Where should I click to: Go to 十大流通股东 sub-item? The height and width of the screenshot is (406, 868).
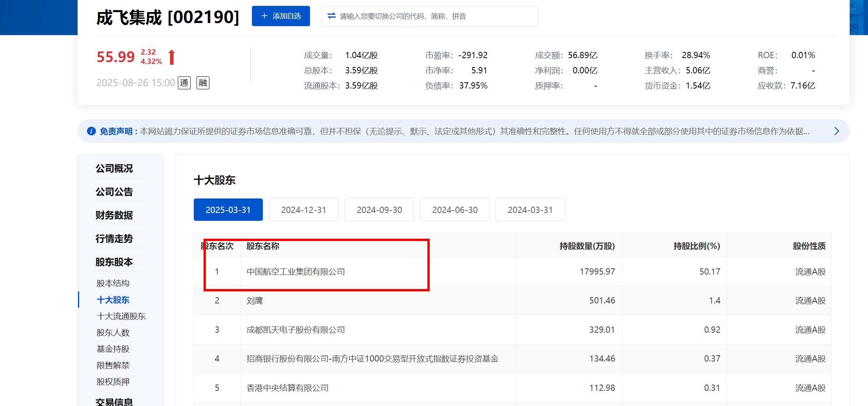[121, 316]
